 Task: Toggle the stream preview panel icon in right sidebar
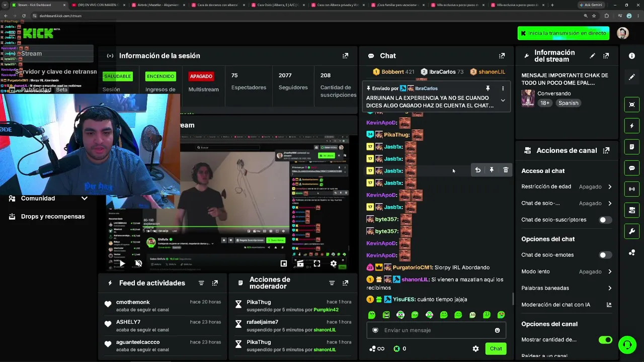632,105
